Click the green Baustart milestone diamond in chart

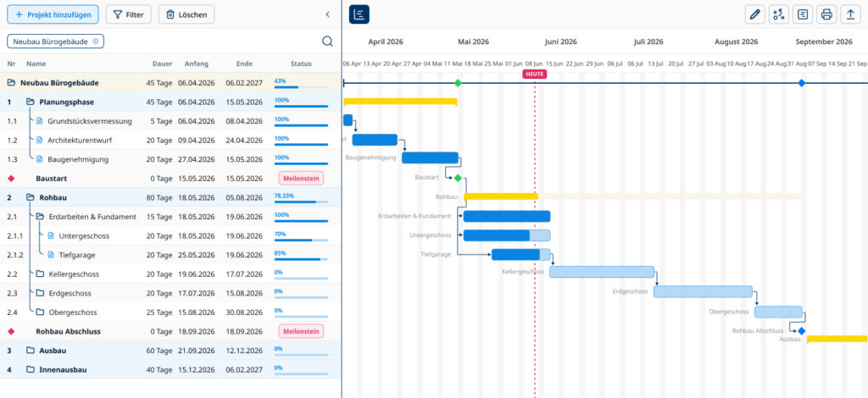coord(458,178)
